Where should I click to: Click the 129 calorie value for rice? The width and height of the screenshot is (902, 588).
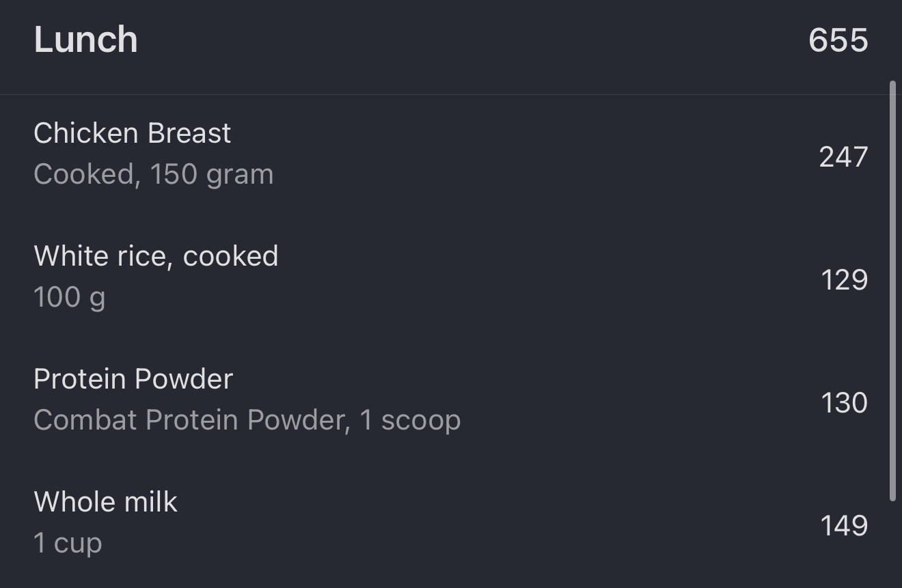coord(844,280)
